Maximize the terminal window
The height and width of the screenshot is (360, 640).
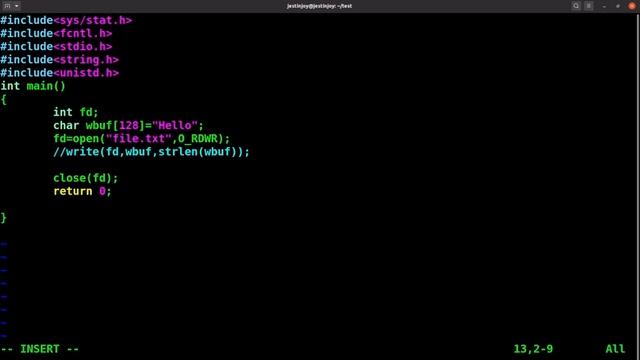(x=618, y=6)
